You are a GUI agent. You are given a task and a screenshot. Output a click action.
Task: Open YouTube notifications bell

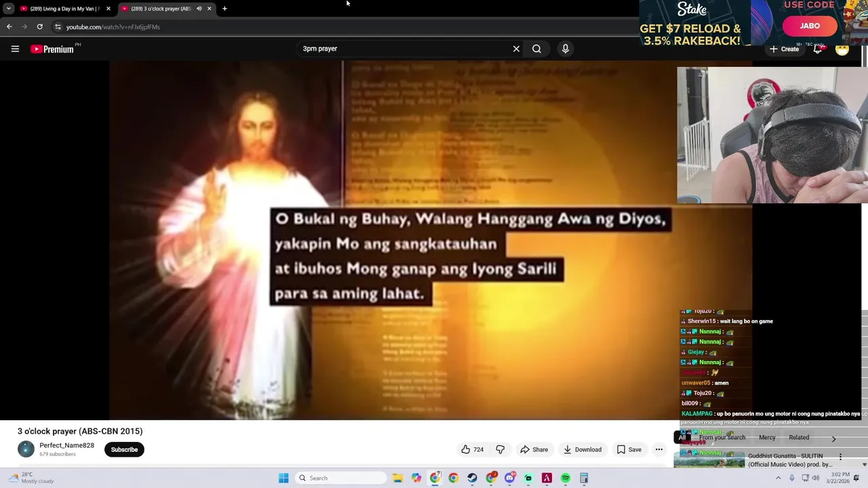coord(818,49)
